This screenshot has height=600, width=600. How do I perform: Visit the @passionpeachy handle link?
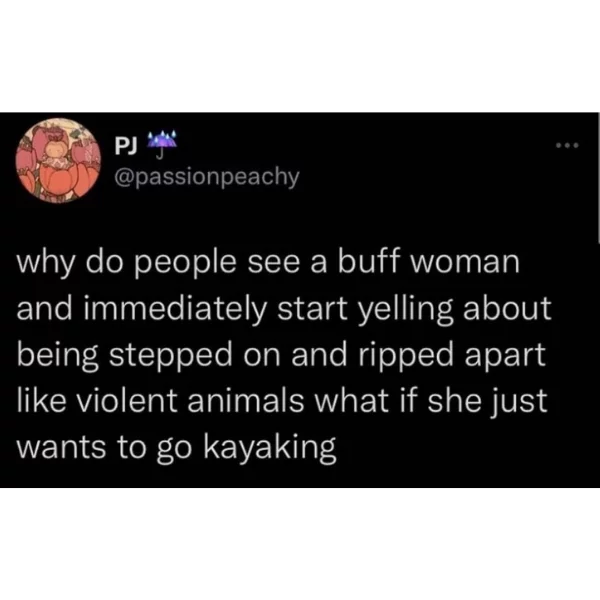coord(207,177)
